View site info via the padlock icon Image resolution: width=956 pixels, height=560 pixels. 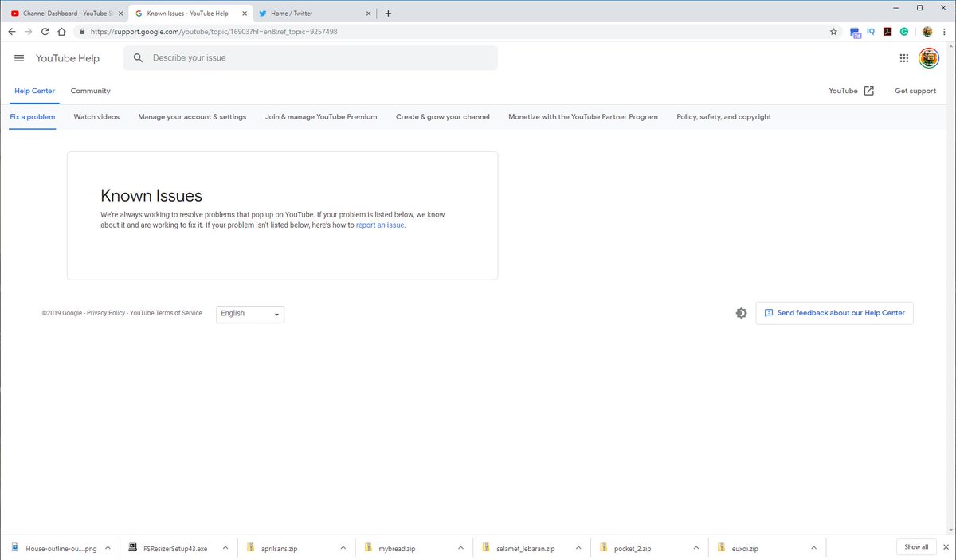point(81,32)
